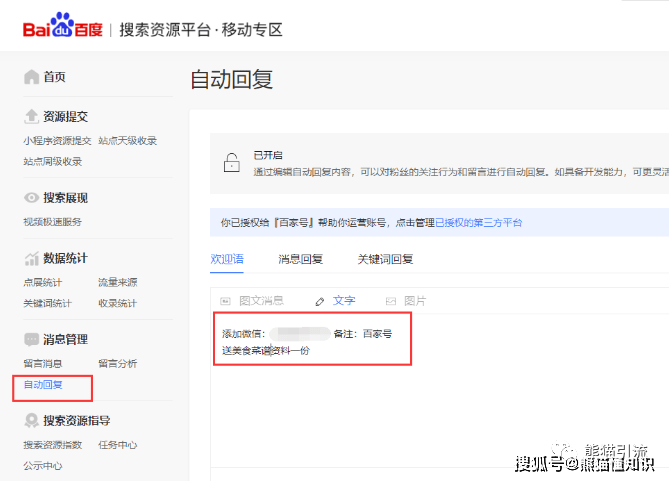
Task: Open the 首页 home icon
Action: (32, 77)
